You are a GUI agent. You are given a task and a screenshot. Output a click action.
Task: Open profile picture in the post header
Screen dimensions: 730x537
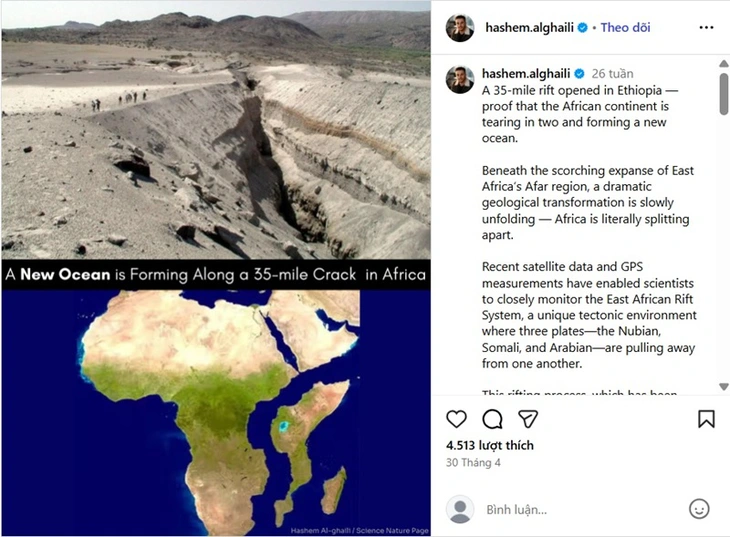tap(460, 28)
